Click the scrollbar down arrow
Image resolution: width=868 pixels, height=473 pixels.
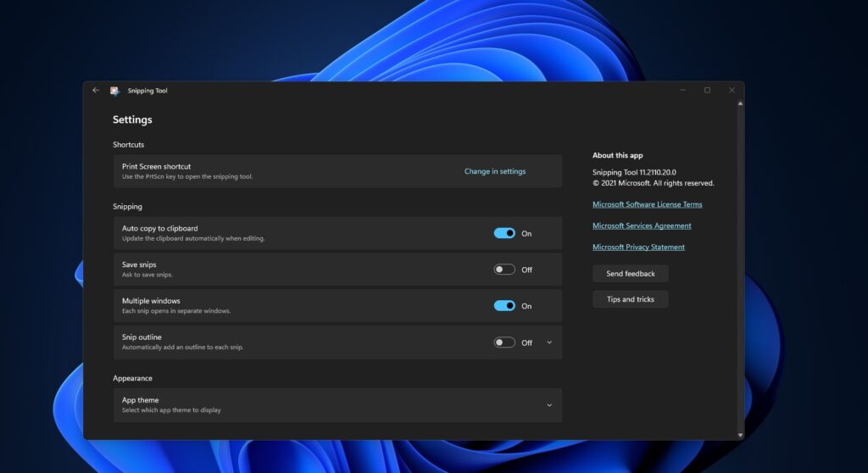coord(741,435)
